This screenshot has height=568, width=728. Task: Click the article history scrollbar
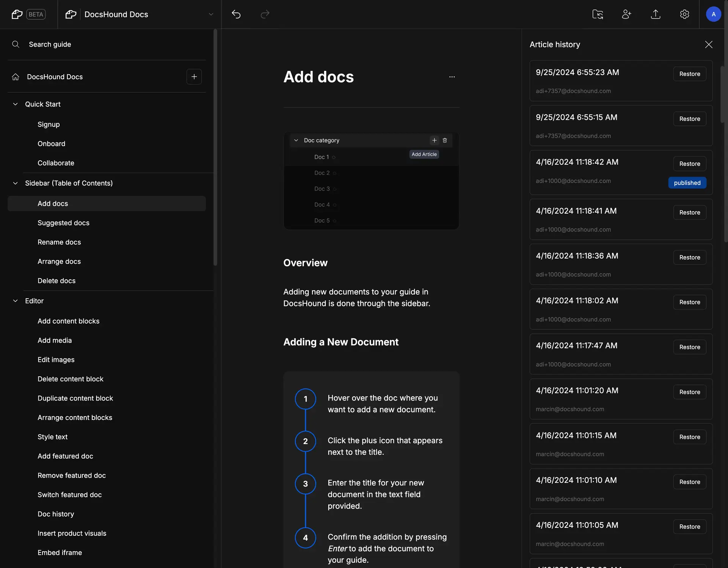click(x=722, y=95)
